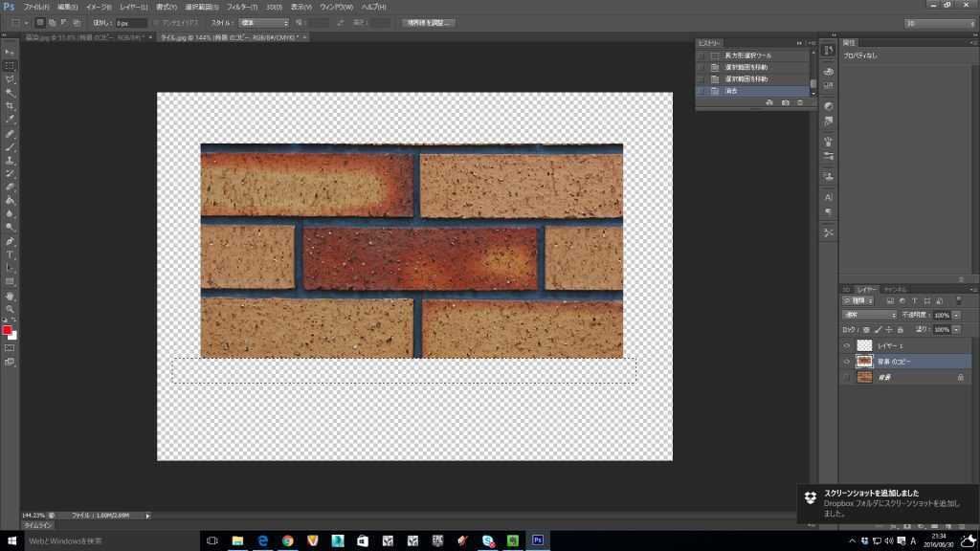Select the 長方形選択ツール history state
The image size is (980, 551).
(x=748, y=55)
